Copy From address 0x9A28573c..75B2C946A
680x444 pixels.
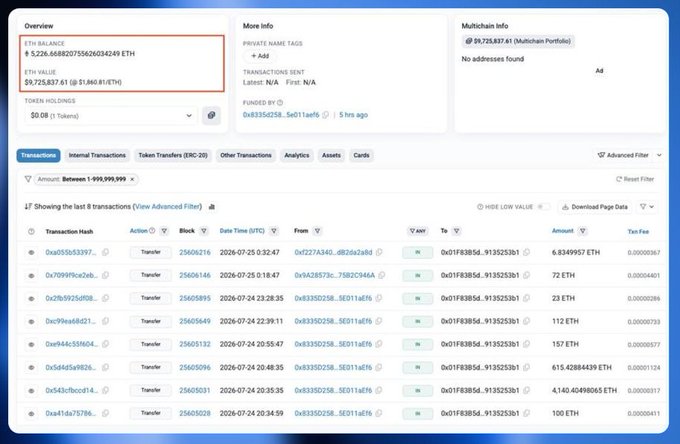pos(382,275)
